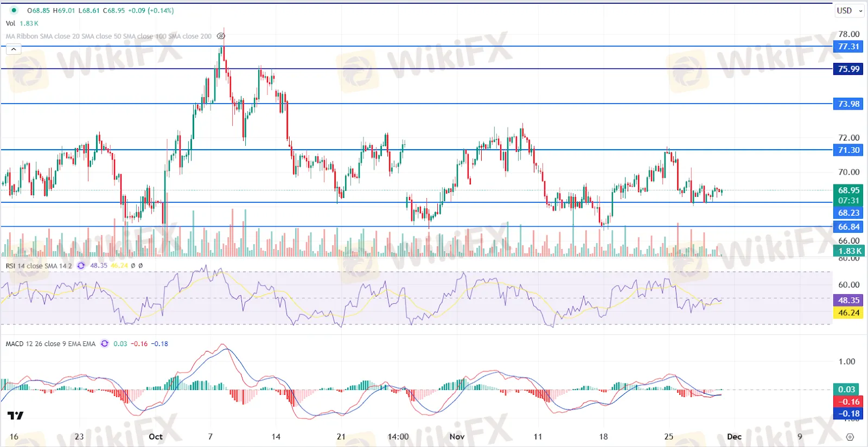
Task: Click the 07:31 bar countdown timer
Action: click(x=848, y=201)
